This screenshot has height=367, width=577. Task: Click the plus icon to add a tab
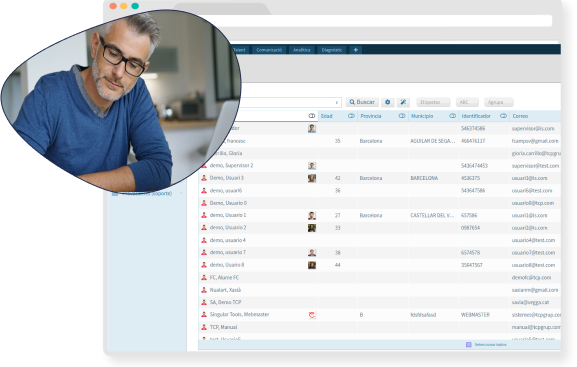pyautogui.click(x=355, y=50)
